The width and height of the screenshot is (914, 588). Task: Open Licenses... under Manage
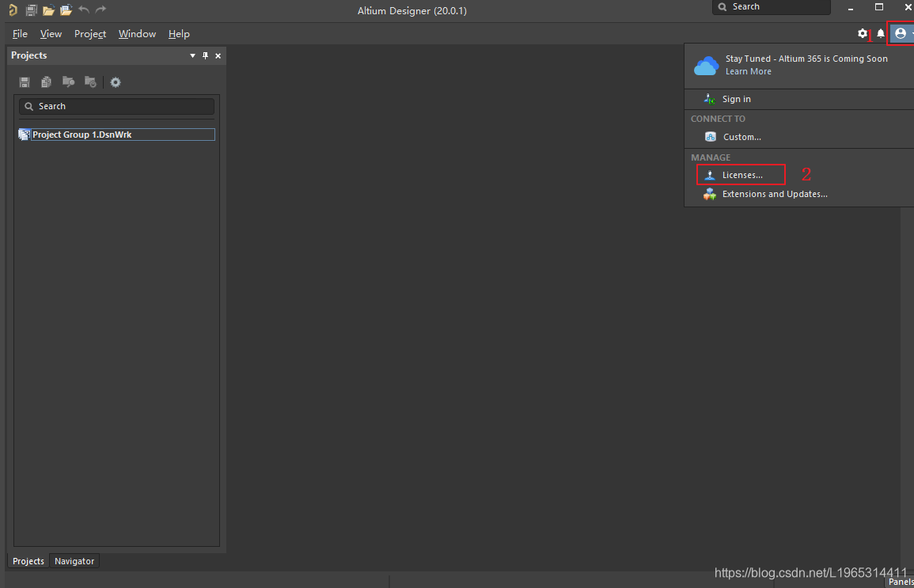741,175
